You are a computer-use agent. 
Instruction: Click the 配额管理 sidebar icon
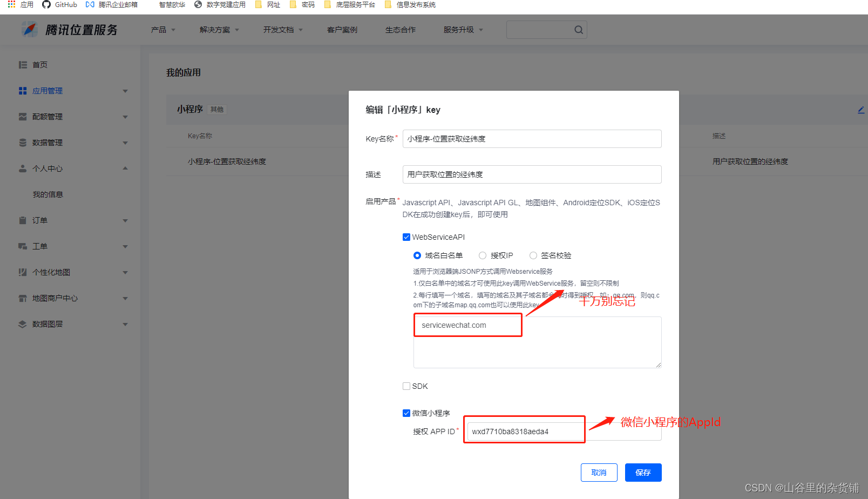coord(23,117)
